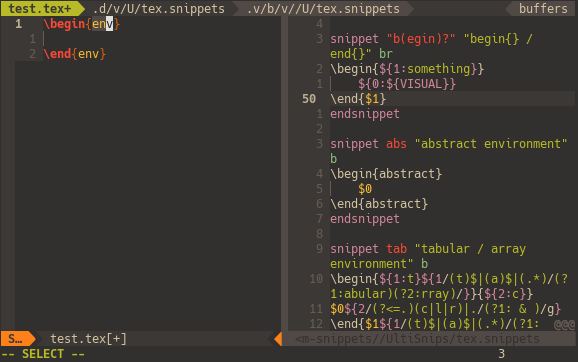This screenshot has width=578, height=362.
Task: Click the empty indented line in test.tex
Action: tap(162, 39)
